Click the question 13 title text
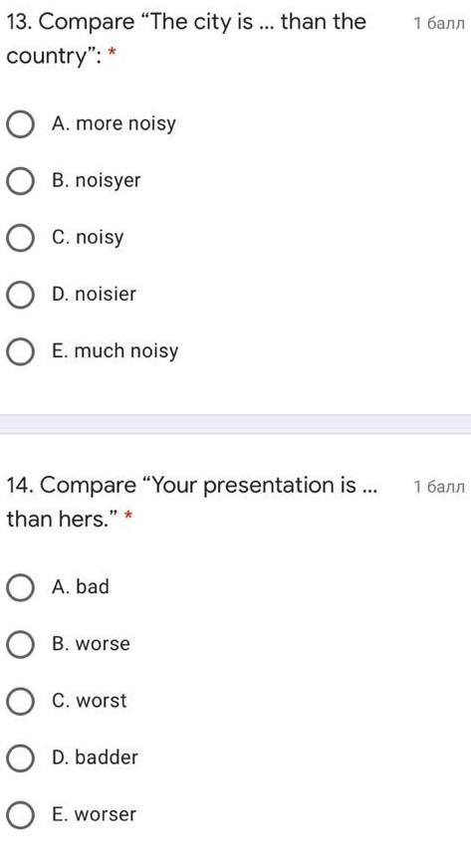This screenshot has width=471, height=868. coord(186,39)
